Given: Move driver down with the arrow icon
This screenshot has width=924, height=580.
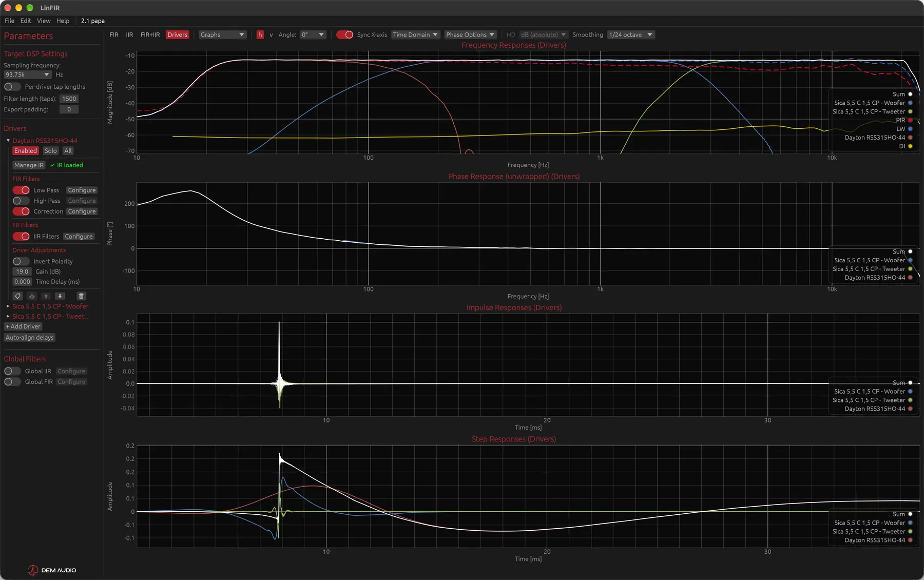Looking at the screenshot, I should 60,296.
